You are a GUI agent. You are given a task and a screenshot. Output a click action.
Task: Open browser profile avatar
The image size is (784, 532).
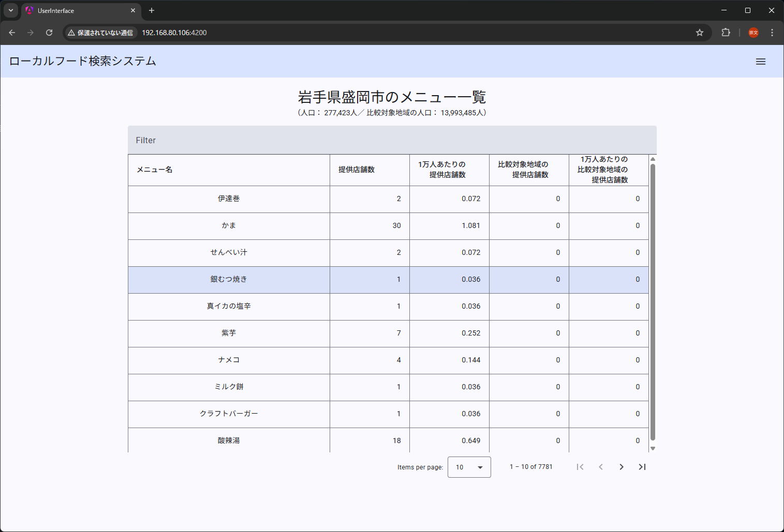point(753,33)
